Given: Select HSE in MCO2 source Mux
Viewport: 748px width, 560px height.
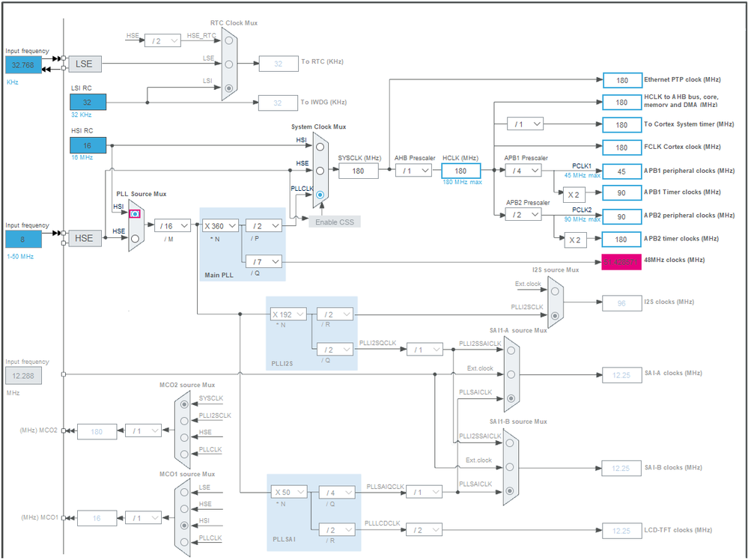Looking at the screenshot, I should click(x=184, y=438).
